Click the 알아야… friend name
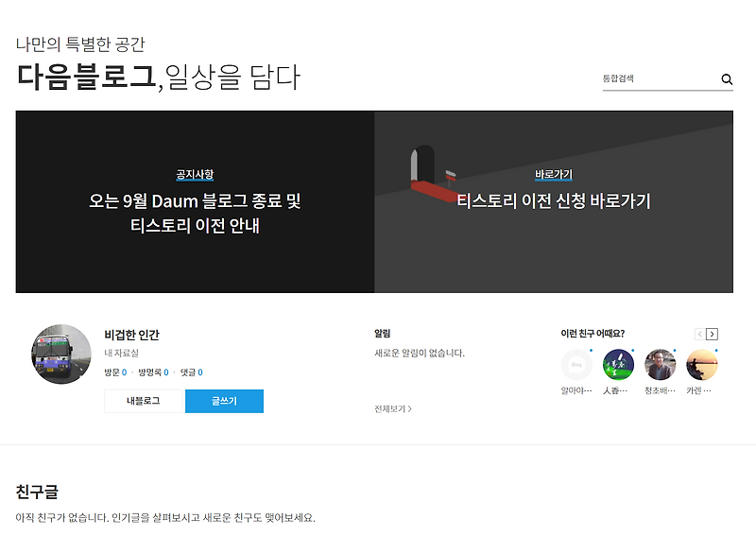 coord(576,390)
